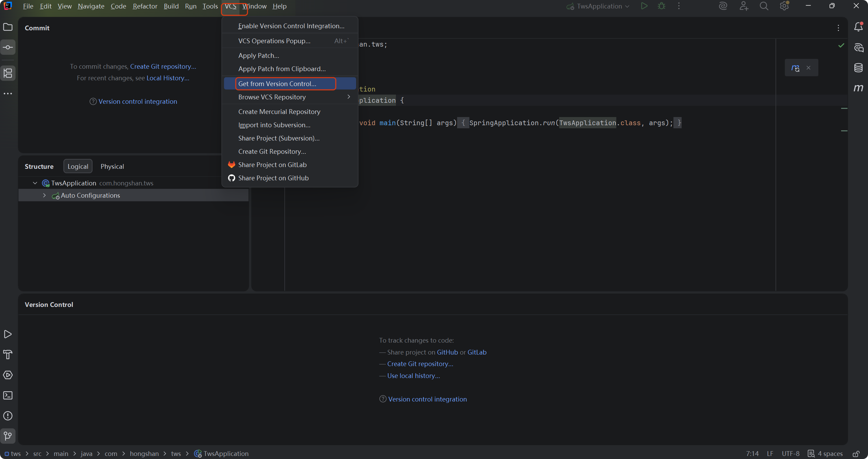Open the Commit tool window icon
The width and height of the screenshot is (868, 459).
(8, 47)
